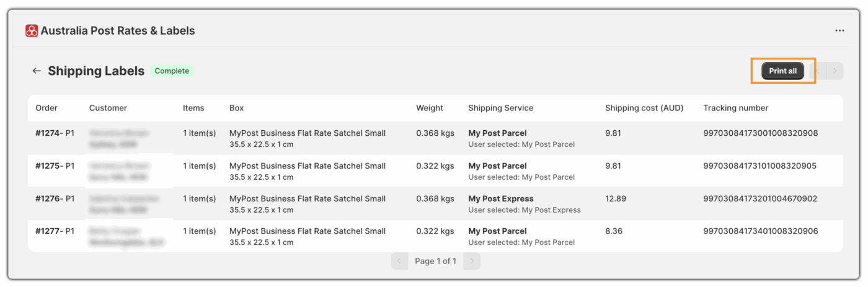Click My Post Express shipping service entry
The width and height of the screenshot is (868, 287).
(501, 199)
